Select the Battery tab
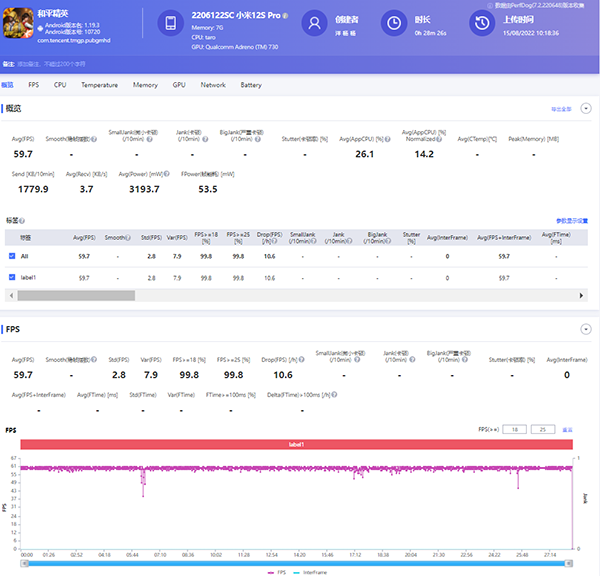600x576 pixels. 251,85
